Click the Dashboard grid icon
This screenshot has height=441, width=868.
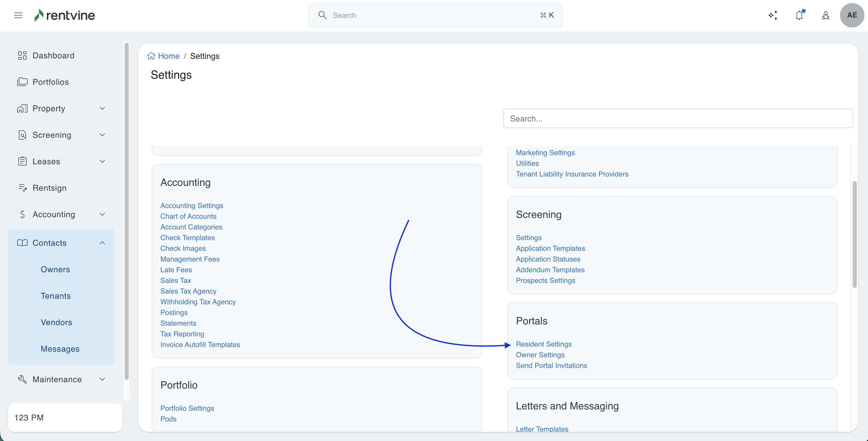point(22,56)
